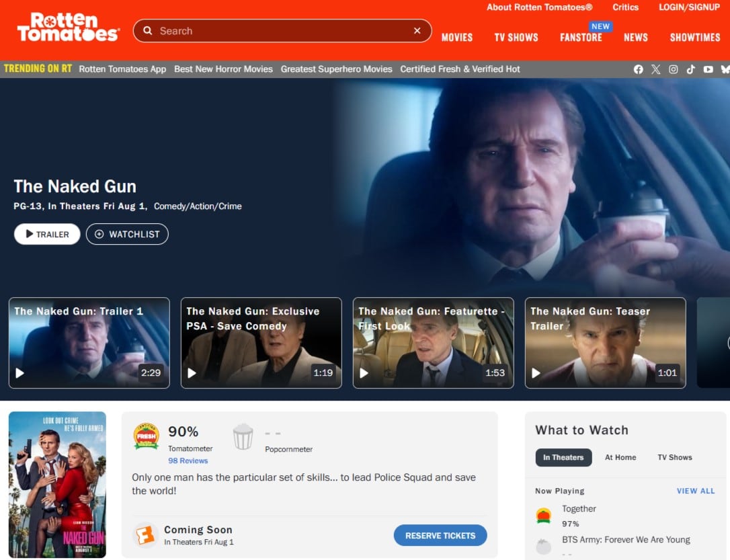Click the 90% Tomatometer score
Image resolution: width=730 pixels, height=560 pixels.
coord(183,432)
